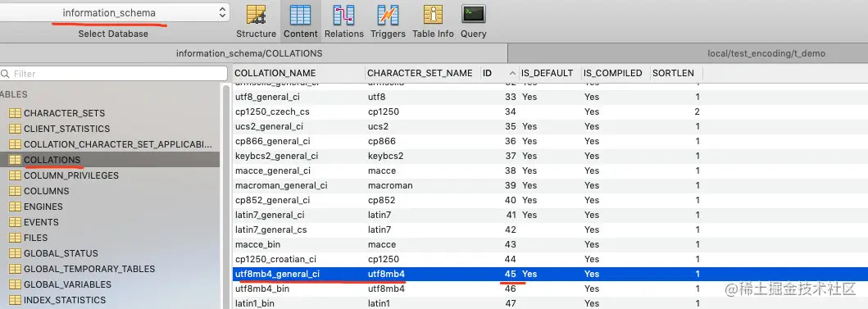The image size is (868, 309).
Task: Select the cp1250_czech_cs row
Action: click(550, 111)
